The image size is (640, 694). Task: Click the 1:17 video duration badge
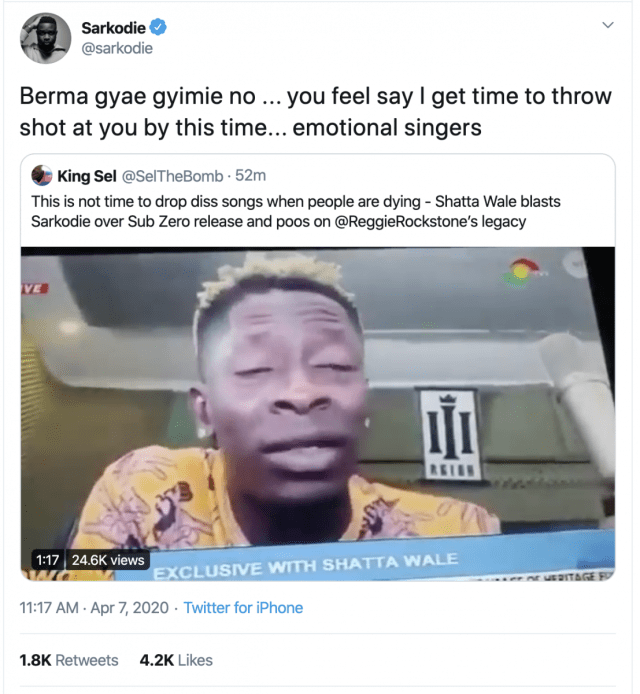point(48,560)
